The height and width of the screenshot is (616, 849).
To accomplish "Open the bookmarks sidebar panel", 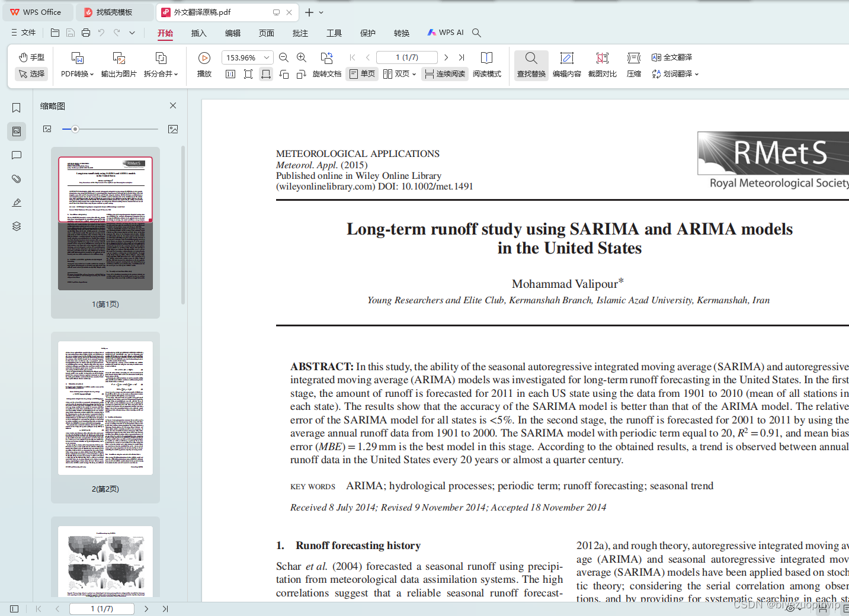I will tap(17, 108).
